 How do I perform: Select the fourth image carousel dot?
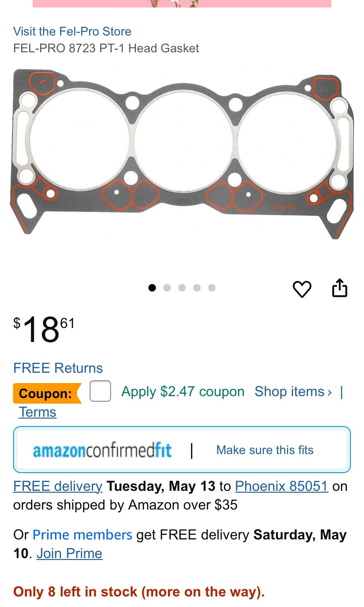coord(197,288)
